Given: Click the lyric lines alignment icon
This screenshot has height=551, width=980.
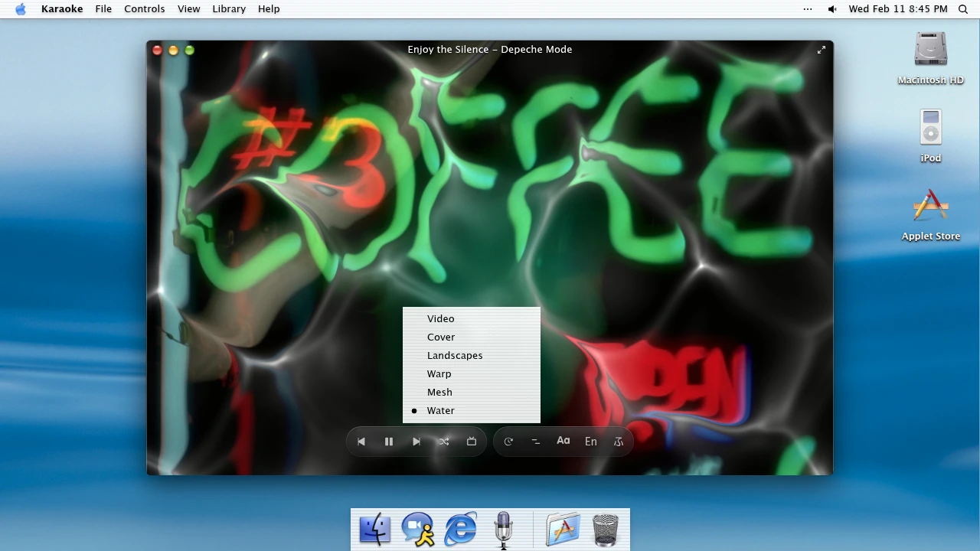Looking at the screenshot, I should click(x=536, y=442).
